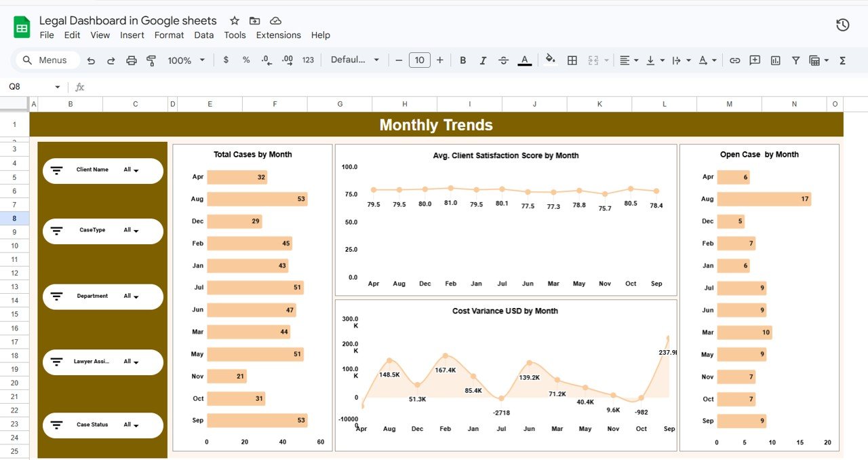Open the insert chart tool
The image size is (868, 460).
click(775, 60)
